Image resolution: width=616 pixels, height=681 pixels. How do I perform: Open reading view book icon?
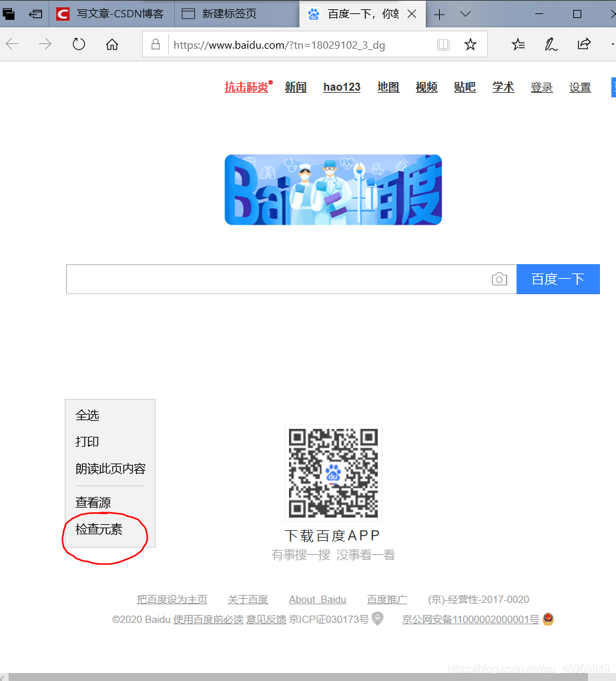click(x=443, y=44)
